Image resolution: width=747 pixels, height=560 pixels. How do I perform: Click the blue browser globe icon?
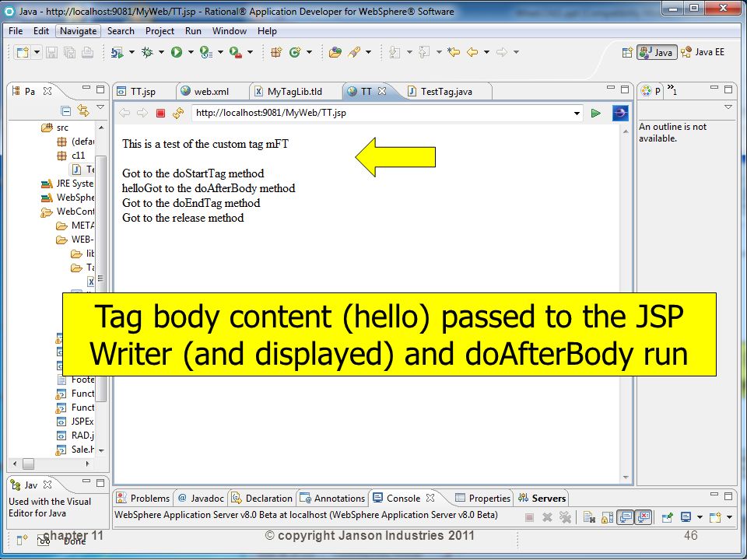tap(620, 113)
